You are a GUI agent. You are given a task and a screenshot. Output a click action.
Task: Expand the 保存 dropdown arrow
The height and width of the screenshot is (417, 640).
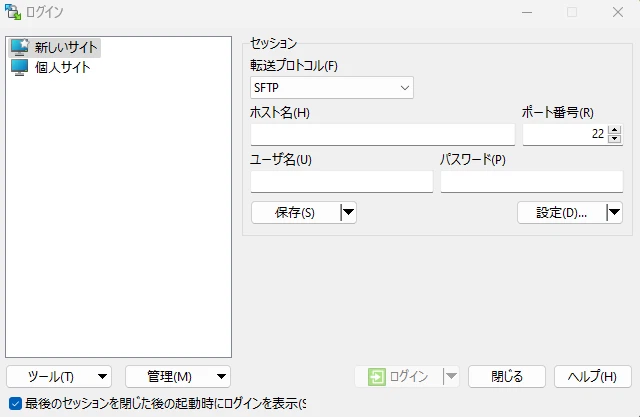click(348, 213)
